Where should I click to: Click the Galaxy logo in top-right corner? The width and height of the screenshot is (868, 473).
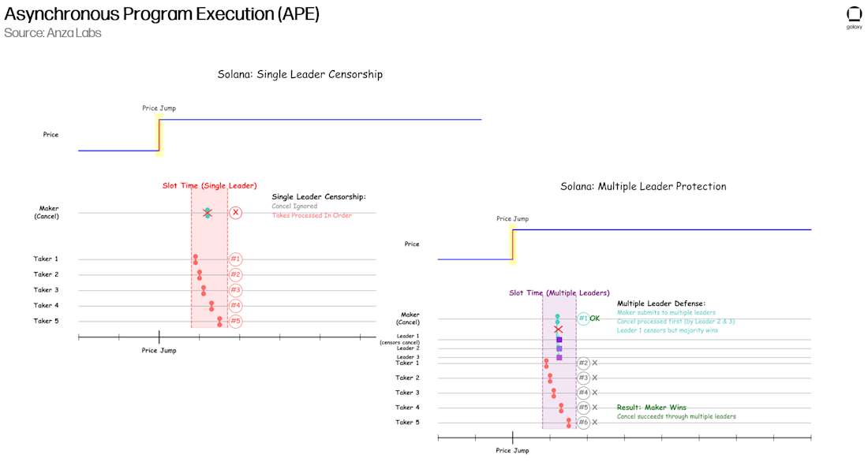pos(853,13)
